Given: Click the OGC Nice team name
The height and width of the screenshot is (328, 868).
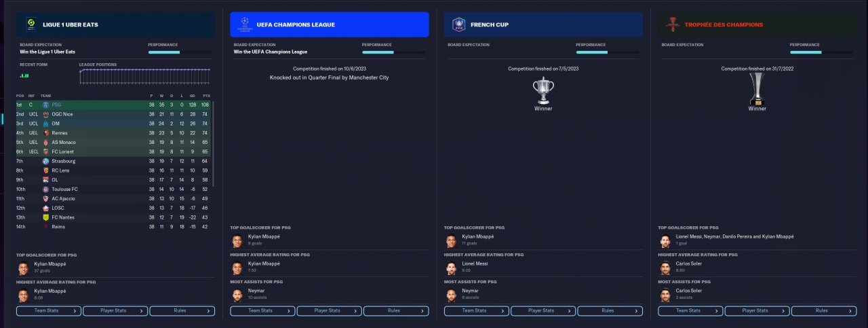Looking at the screenshot, I should tap(62, 114).
